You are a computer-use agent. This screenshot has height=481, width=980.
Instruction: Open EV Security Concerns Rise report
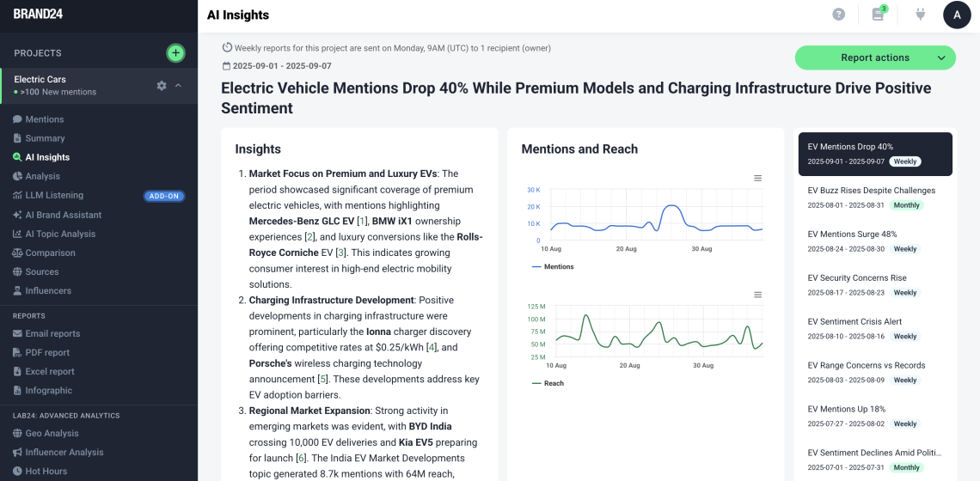[875, 285]
